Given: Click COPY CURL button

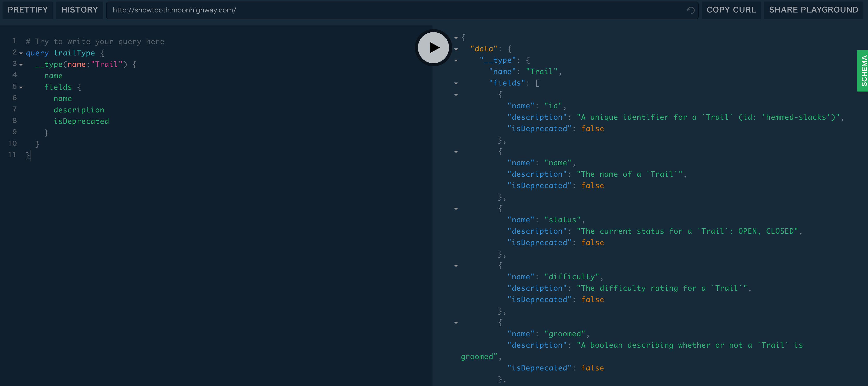Looking at the screenshot, I should click(x=731, y=10).
